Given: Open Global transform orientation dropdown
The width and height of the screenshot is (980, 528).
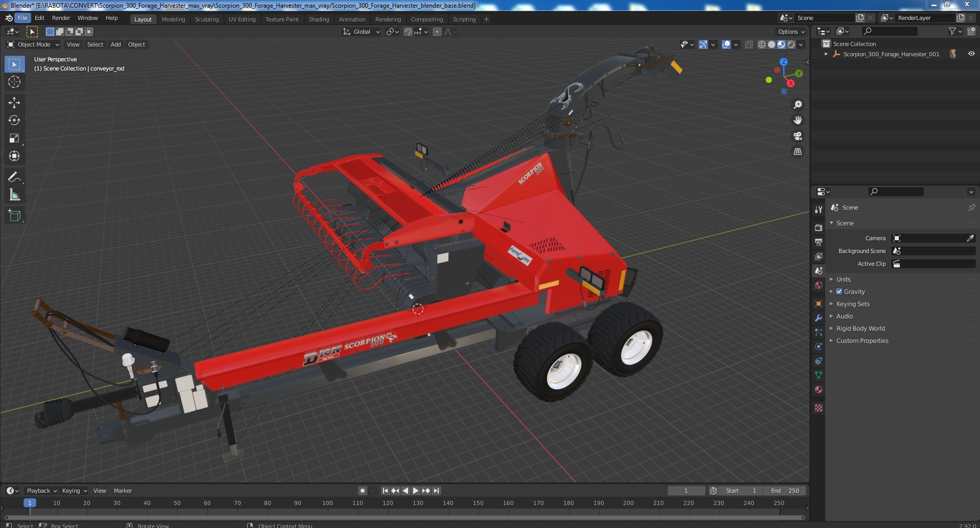Looking at the screenshot, I should [x=362, y=32].
